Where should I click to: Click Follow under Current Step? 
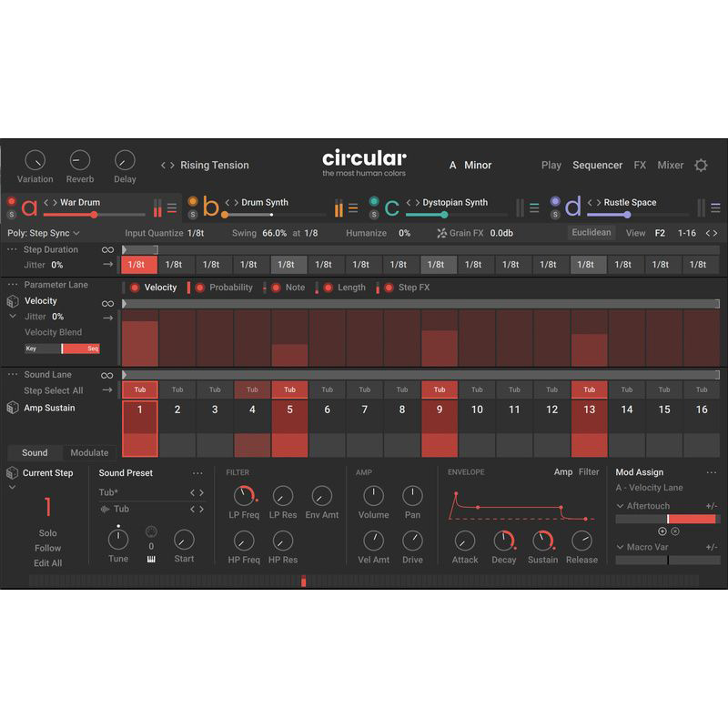48,549
